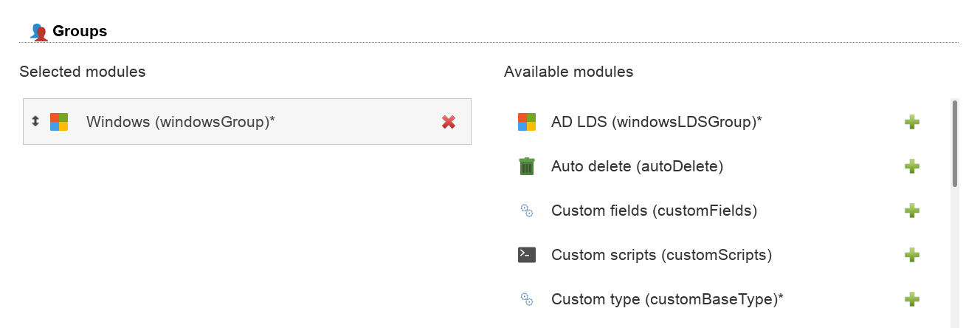The width and height of the screenshot is (980, 328).
Task: Add the AD LDS module
Action: pos(911,122)
